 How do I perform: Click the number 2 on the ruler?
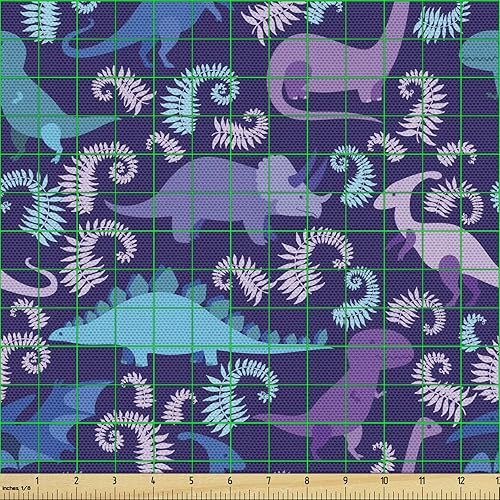point(76,481)
